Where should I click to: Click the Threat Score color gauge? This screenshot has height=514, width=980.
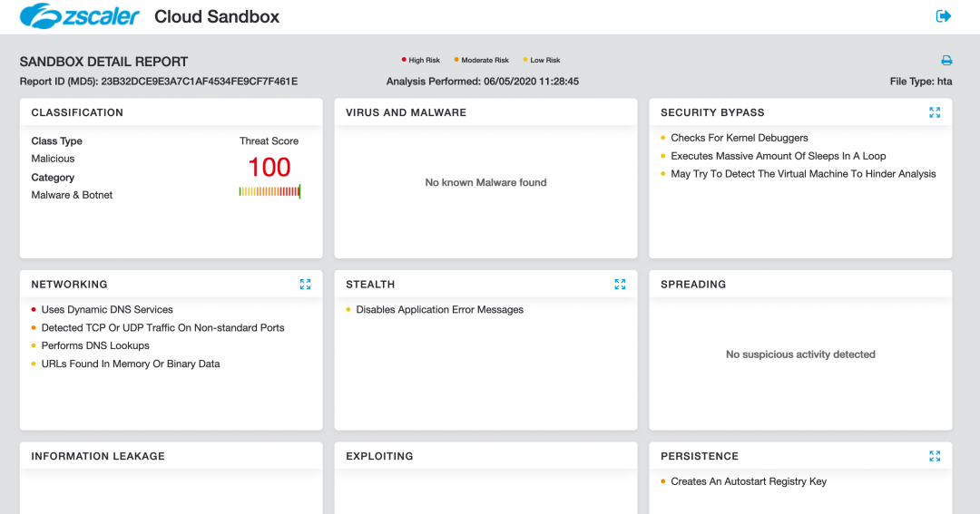click(269, 191)
